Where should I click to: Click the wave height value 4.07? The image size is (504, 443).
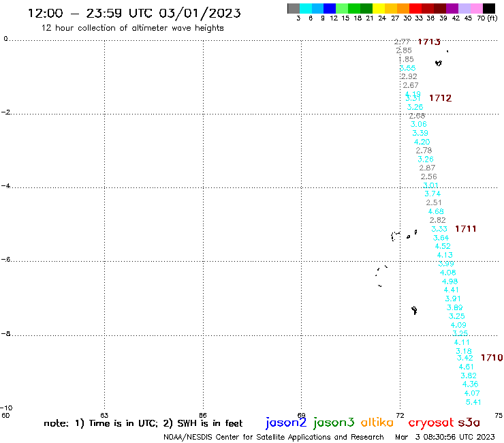(x=472, y=393)
